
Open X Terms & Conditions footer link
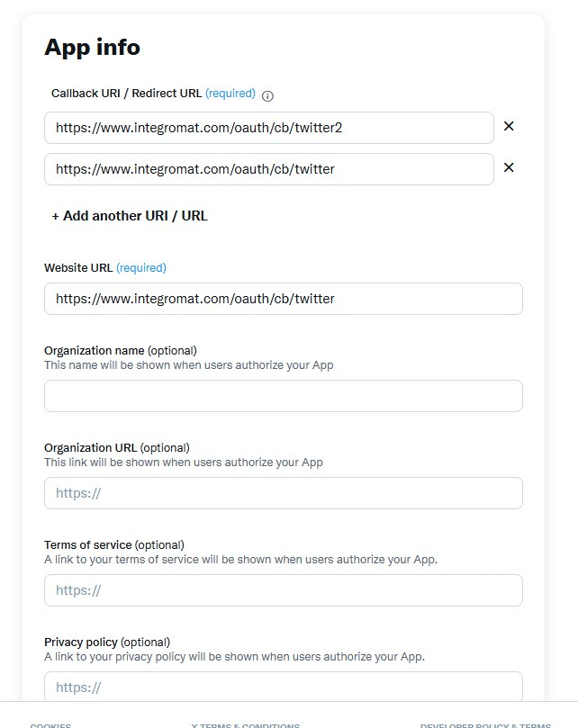tap(246, 724)
